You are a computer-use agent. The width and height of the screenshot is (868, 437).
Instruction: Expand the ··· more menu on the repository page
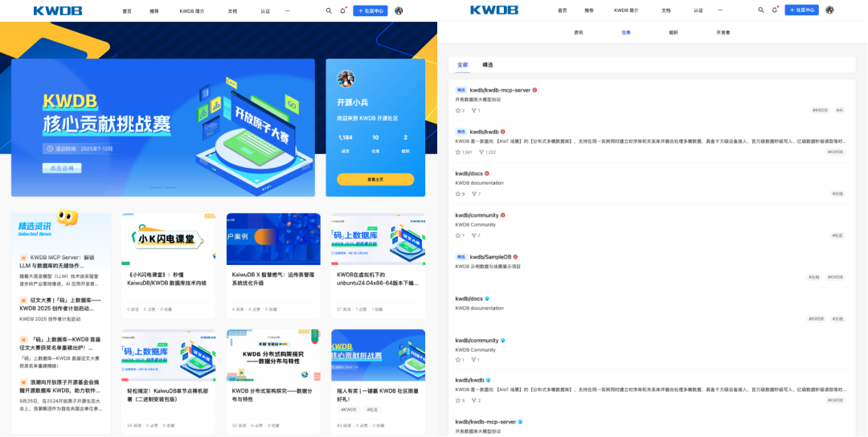pyautogui.click(x=719, y=10)
